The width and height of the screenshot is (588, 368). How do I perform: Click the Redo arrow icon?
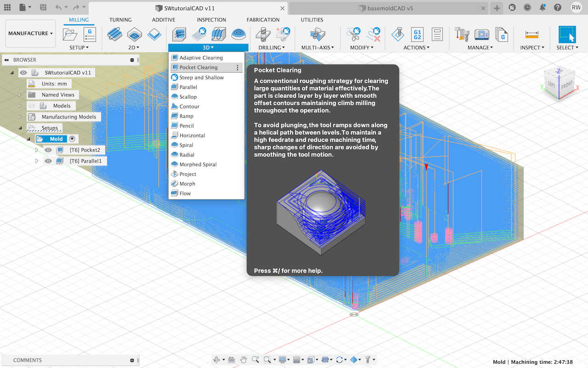point(76,7)
